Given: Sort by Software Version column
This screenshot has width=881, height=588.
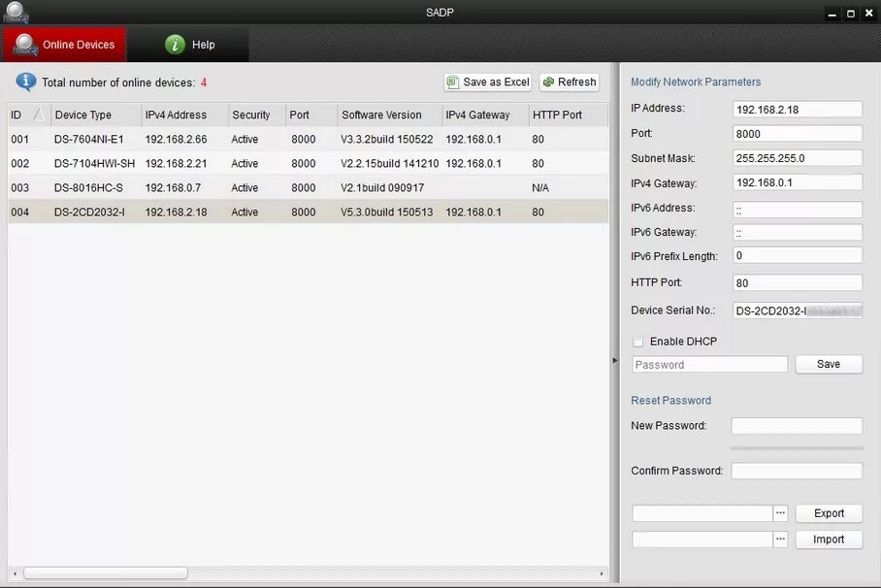Looking at the screenshot, I should coord(390,114).
